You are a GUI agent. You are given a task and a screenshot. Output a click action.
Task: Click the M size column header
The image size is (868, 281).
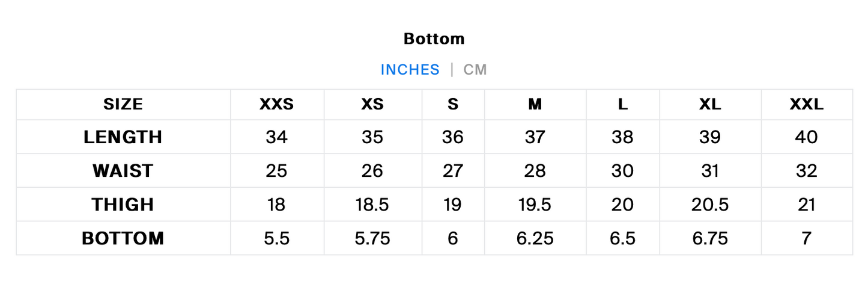(x=535, y=105)
